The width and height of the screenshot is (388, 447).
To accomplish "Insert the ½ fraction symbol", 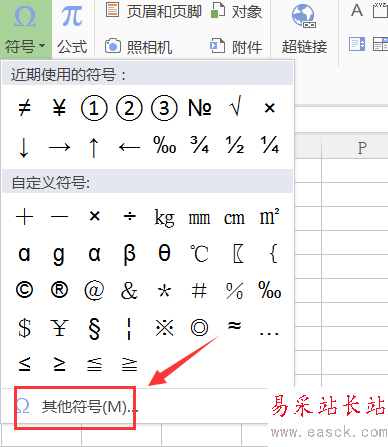I will pyautogui.click(x=235, y=145).
